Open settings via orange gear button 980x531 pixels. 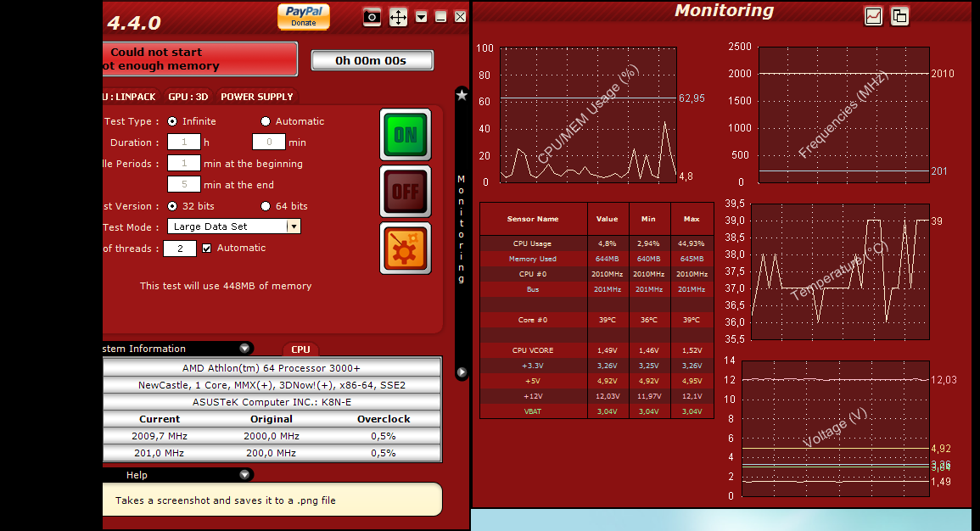pyautogui.click(x=406, y=249)
